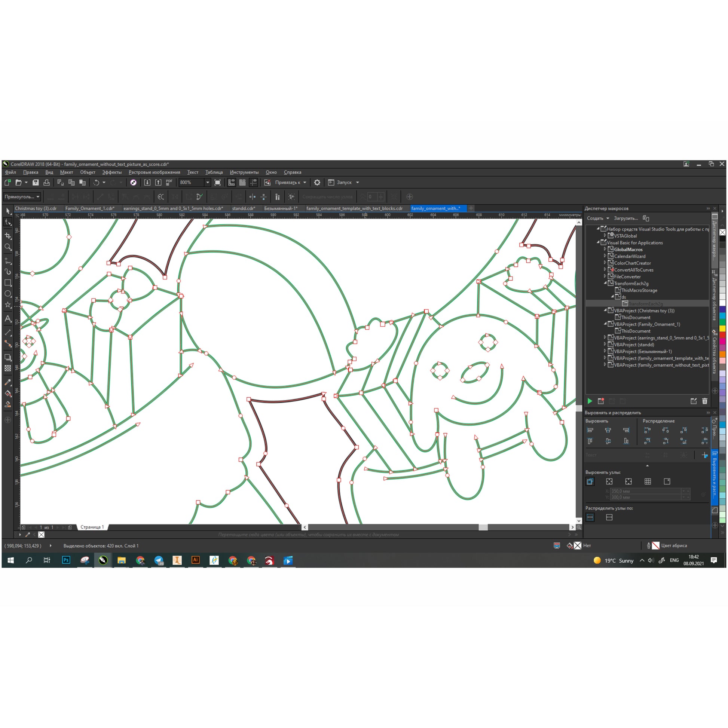Viewport: 728px width, 728px height.
Task: Click the align left icon
Action: 590,430
